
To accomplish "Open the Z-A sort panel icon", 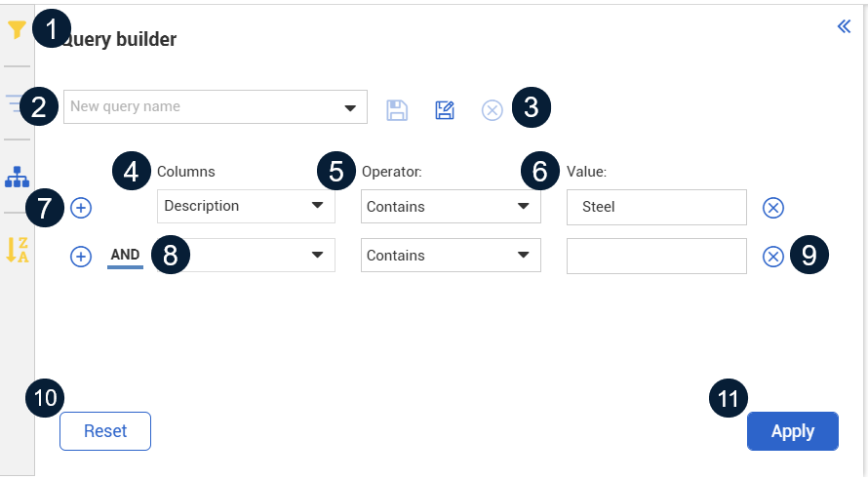I will (17, 250).
